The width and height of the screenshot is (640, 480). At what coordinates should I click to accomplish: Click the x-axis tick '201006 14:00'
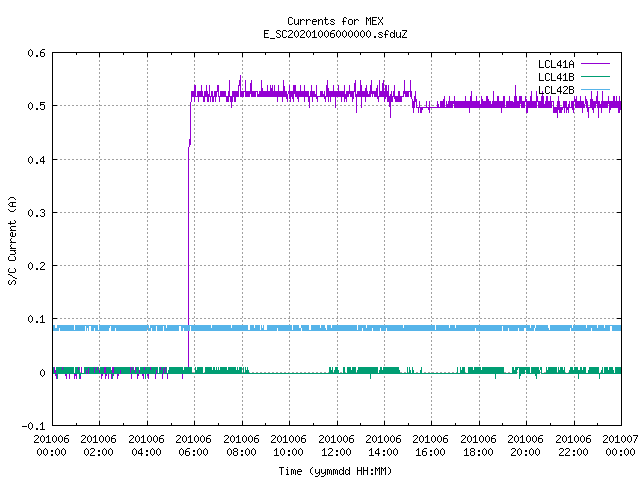tap(383, 446)
